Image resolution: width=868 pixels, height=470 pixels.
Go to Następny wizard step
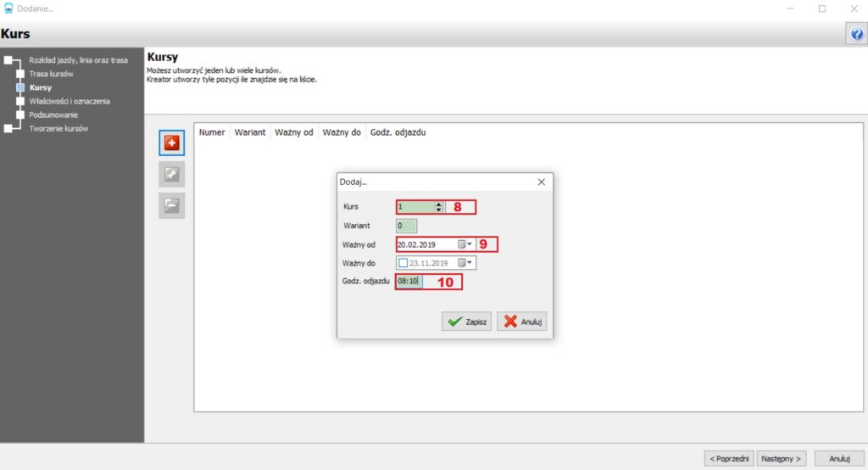pos(781,458)
